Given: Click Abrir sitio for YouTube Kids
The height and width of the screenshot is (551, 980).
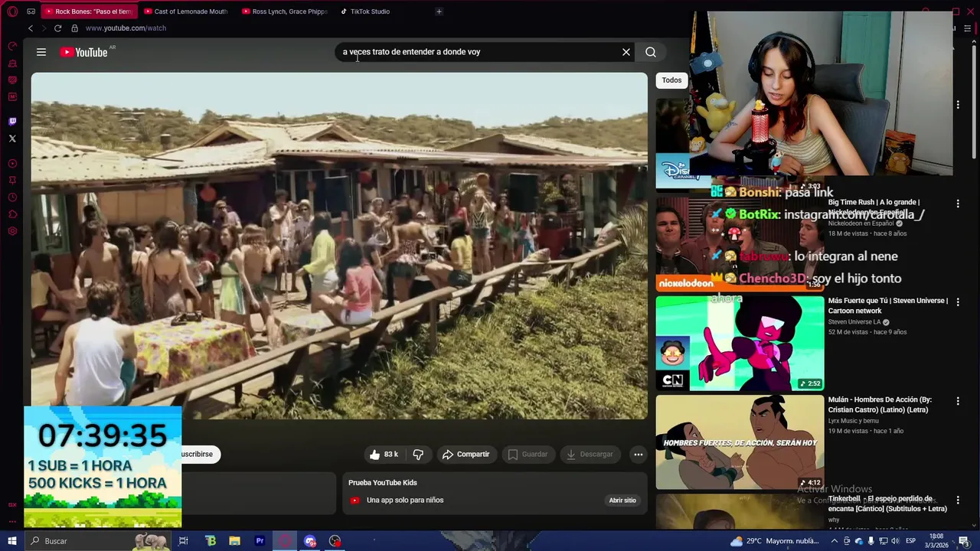Looking at the screenshot, I should pos(622,500).
